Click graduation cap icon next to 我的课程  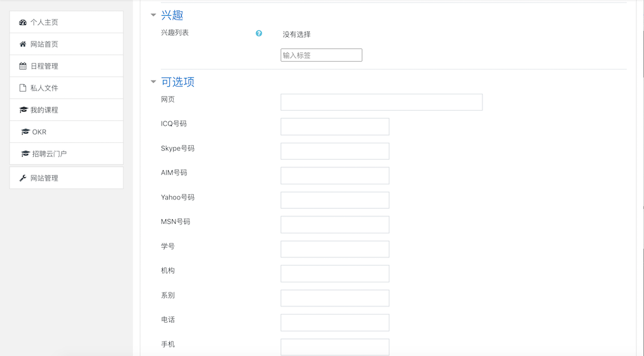click(23, 110)
